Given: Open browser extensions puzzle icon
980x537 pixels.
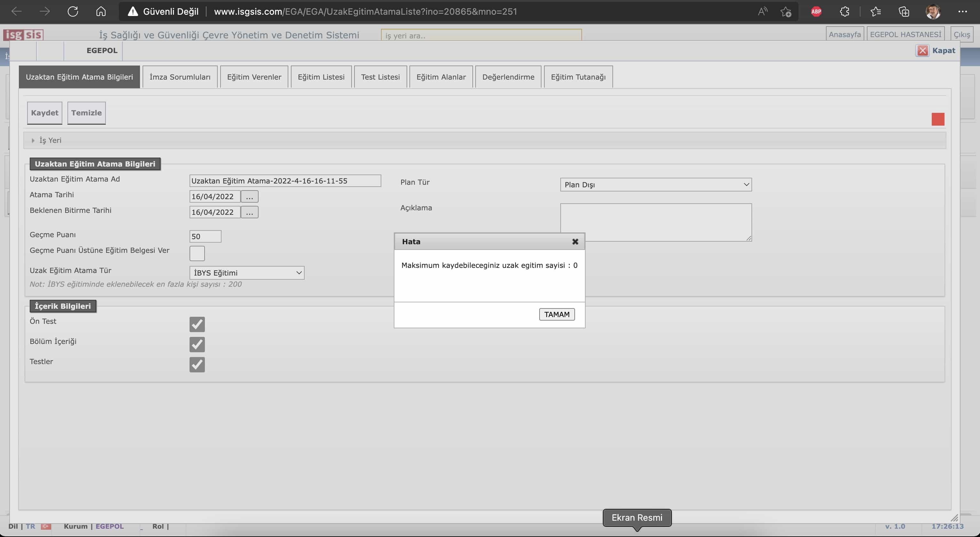Looking at the screenshot, I should tap(844, 12).
